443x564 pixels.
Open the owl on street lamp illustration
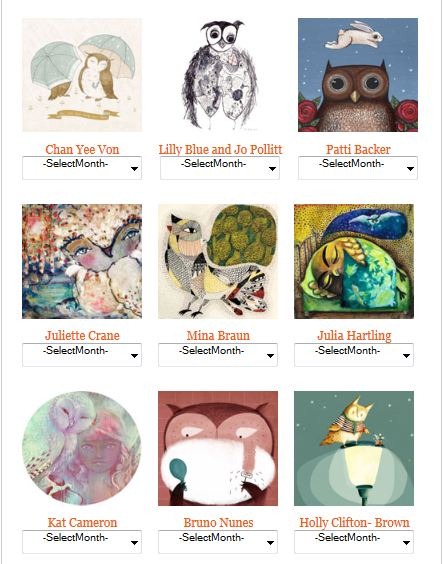(x=354, y=448)
